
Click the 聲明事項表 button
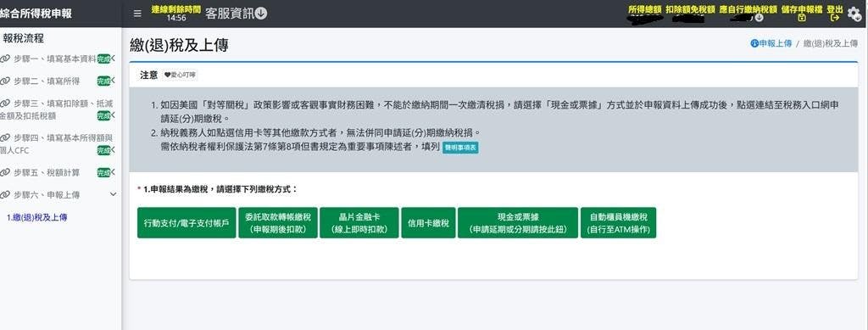click(460, 148)
